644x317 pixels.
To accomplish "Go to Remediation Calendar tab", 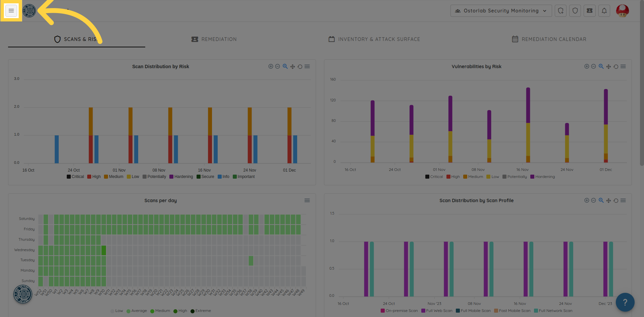I will pos(549,39).
